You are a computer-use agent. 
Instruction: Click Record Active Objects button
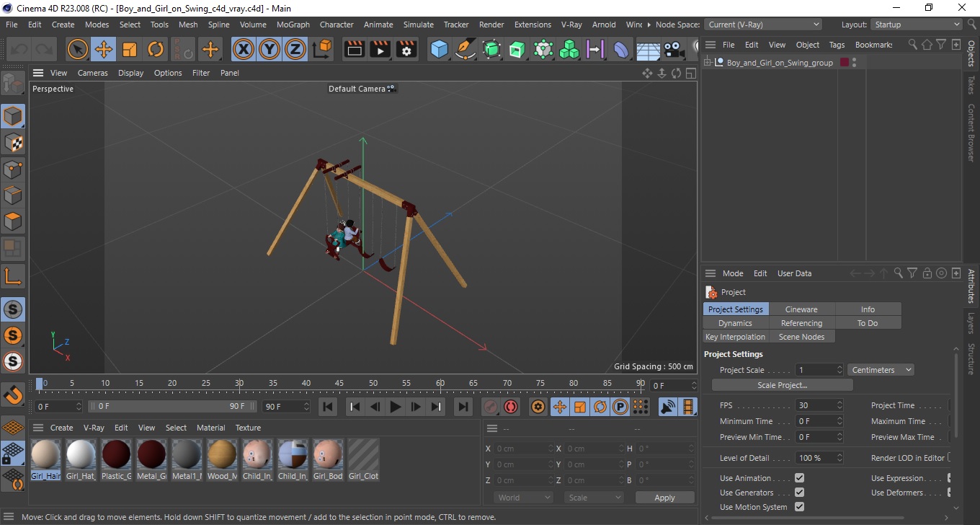pos(491,407)
